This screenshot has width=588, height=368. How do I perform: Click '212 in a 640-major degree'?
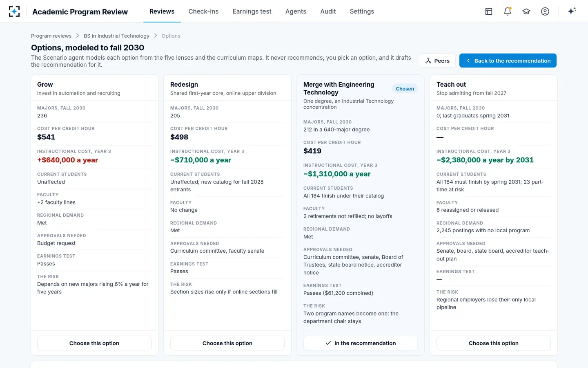click(336, 130)
